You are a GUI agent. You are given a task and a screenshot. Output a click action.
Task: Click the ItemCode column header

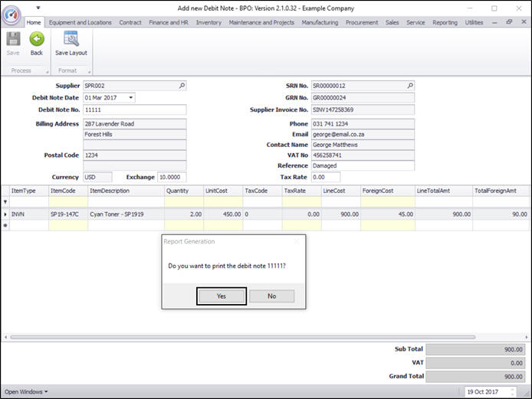click(x=68, y=191)
